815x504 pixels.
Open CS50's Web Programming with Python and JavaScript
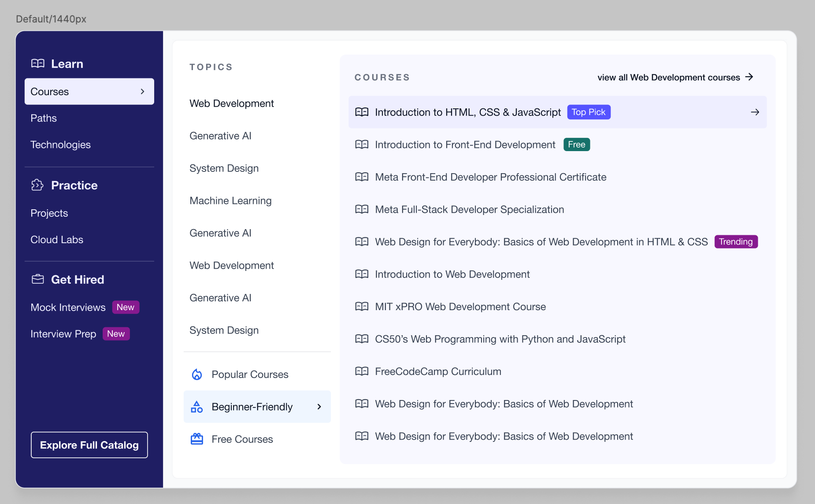(500, 339)
